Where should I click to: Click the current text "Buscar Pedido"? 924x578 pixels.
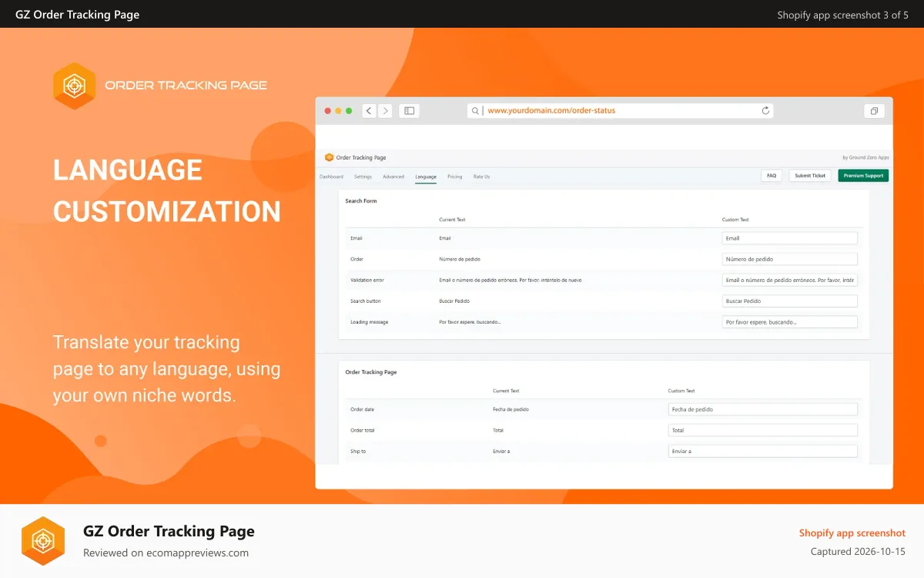[454, 301]
